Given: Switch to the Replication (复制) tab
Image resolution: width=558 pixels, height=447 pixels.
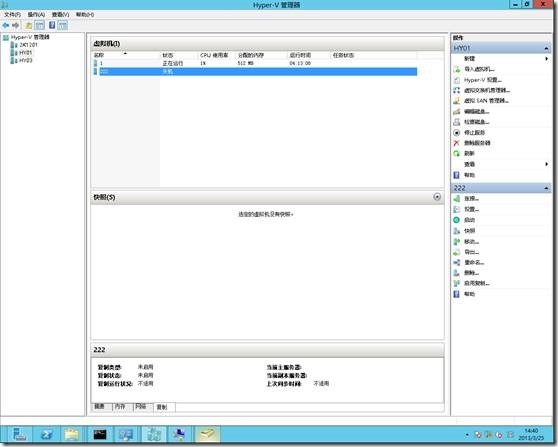Looking at the screenshot, I should (164, 407).
